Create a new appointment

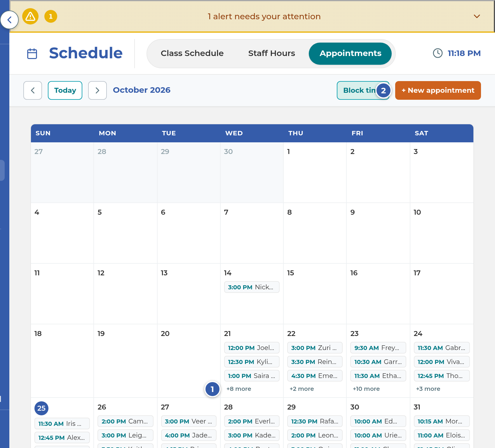pos(438,90)
